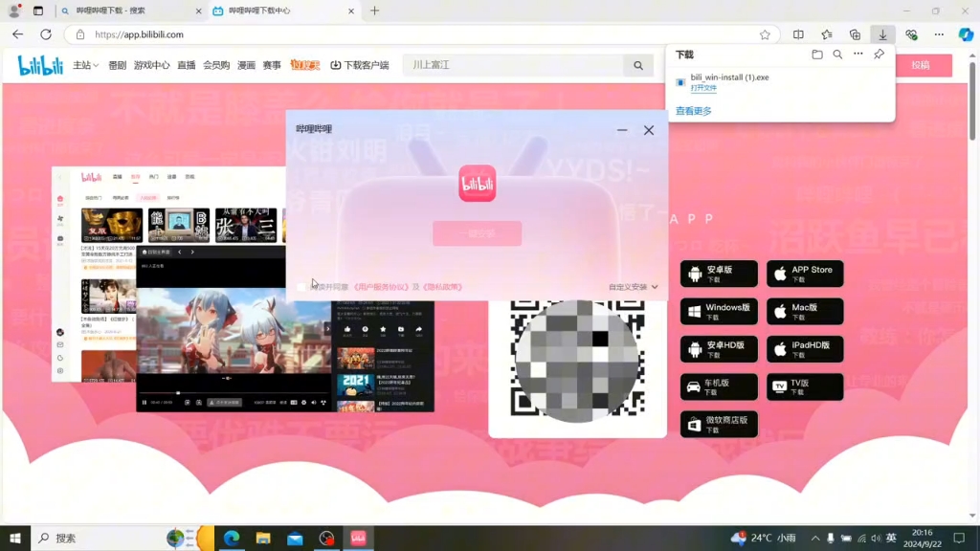Image resolution: width=980 pixels, height=551 pixels.
Task: Click the bilibili installer icon on the taskbar
Action: (358, 538)
